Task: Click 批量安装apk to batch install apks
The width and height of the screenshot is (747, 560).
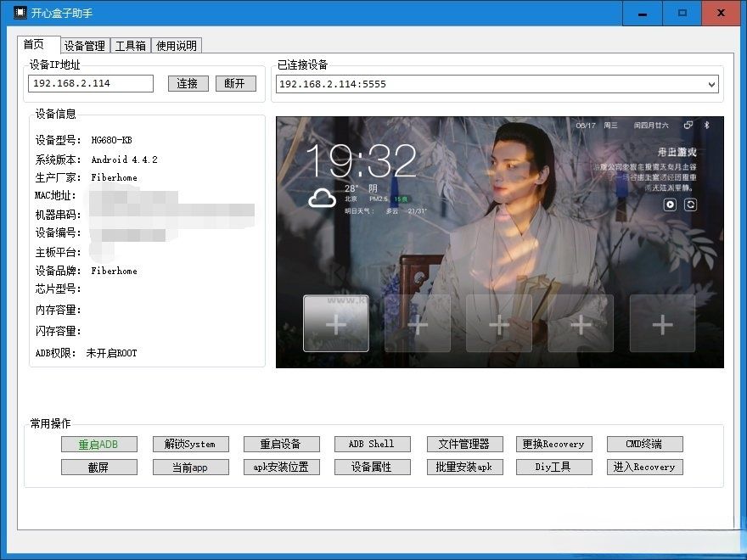Action: [463, 467]
